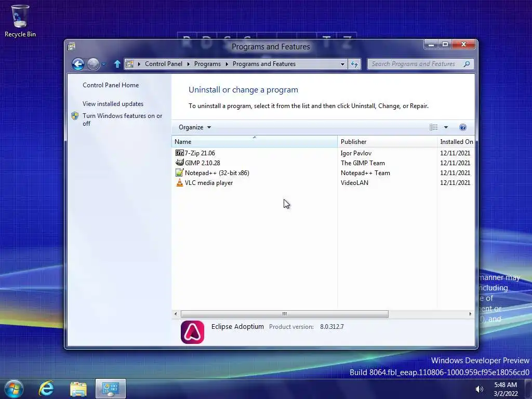
Task: Select Notepad++ (32-bit x86) entry
Action: [x=217, y=172]
